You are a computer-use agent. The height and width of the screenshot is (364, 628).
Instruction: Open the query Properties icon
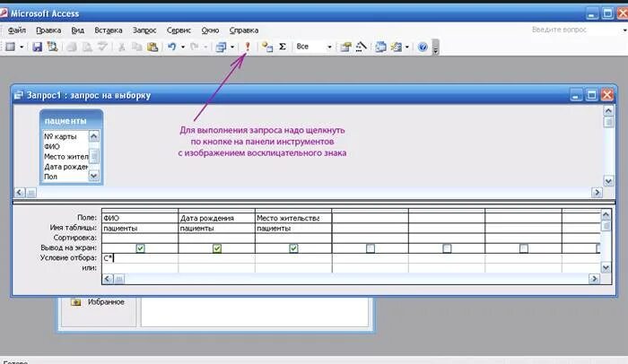(x=345, y=47)
